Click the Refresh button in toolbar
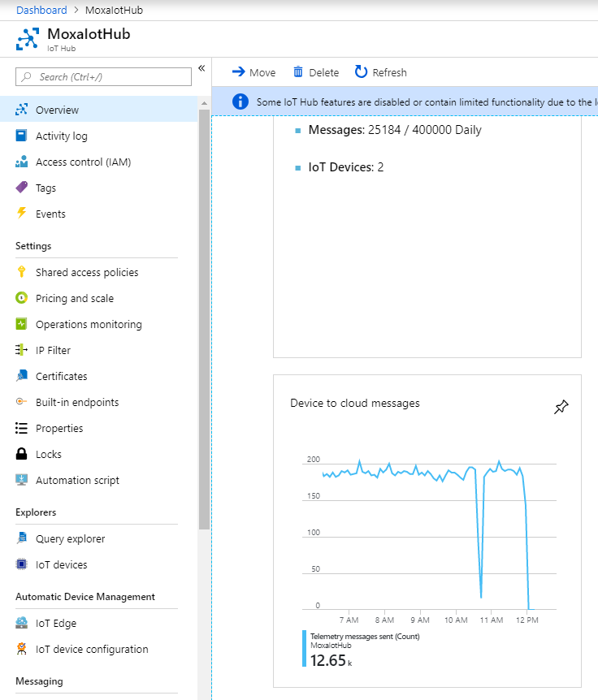The height and width of the screenshot is (700, 598). [x=380, y=72]
